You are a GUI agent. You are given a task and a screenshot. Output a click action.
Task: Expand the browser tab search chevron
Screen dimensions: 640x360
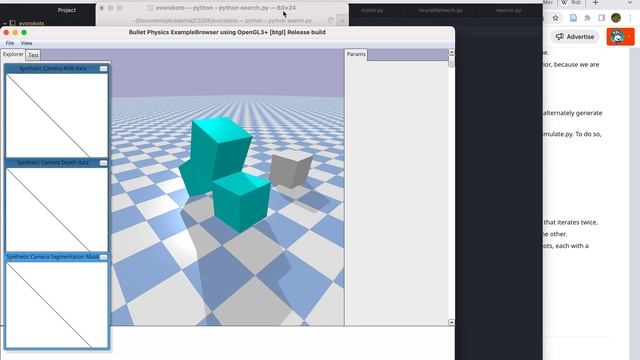(x=631, y=3)
